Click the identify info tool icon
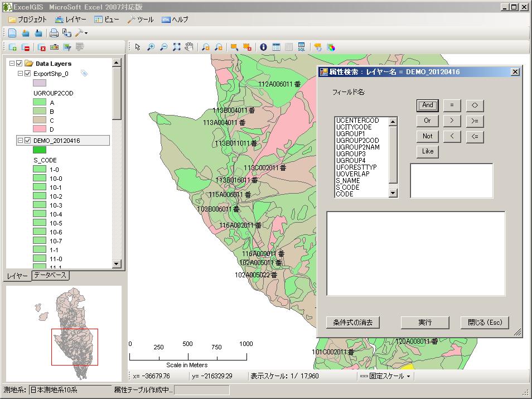Image resolution: width=532 pixels, height=399 pixels. pyautogui.click(x=263, y=47)
